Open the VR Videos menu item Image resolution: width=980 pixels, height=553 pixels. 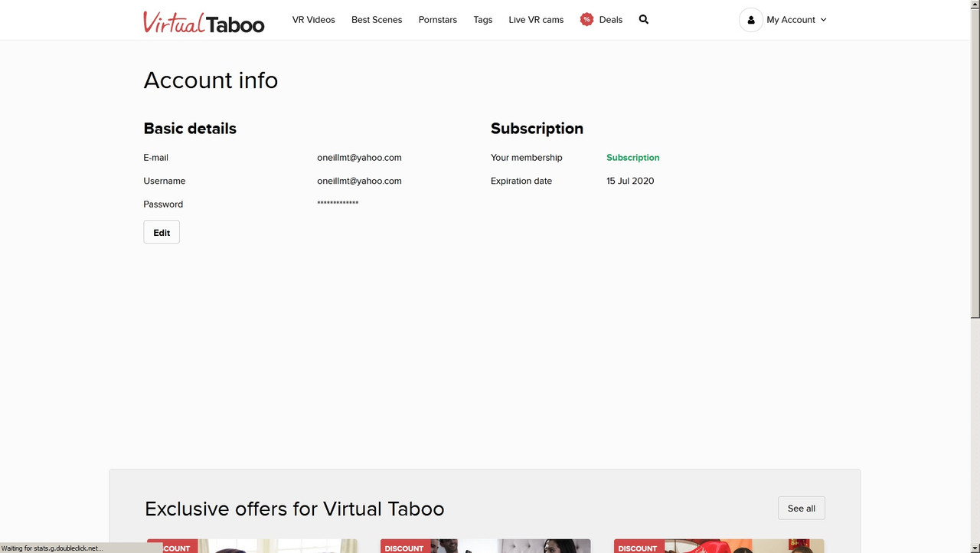(x=314, y=20)
